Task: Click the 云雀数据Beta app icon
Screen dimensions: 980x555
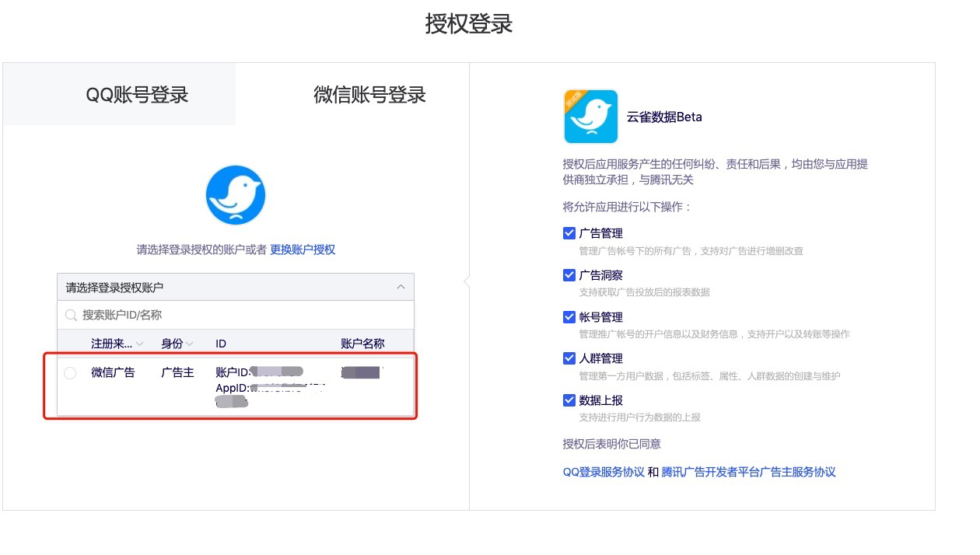Action: (590, 117)
